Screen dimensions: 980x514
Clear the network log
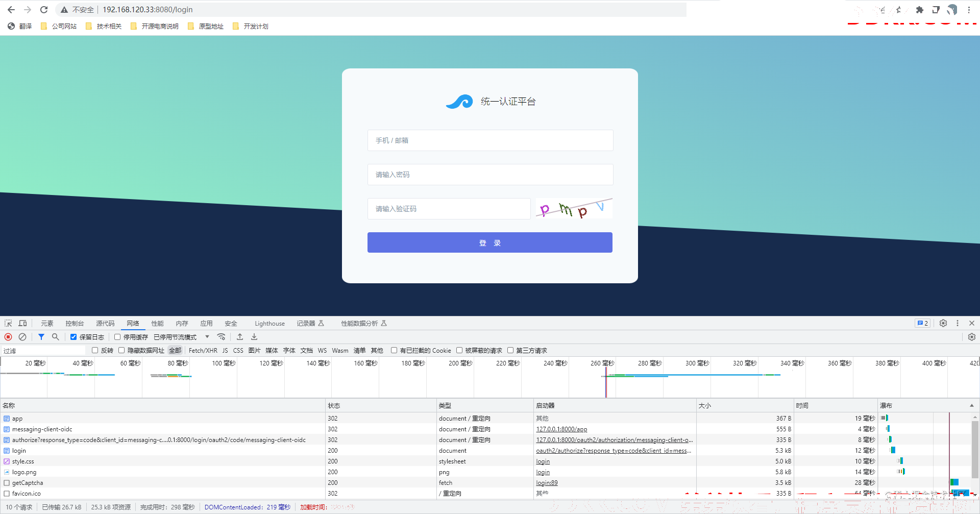(22, 337)
